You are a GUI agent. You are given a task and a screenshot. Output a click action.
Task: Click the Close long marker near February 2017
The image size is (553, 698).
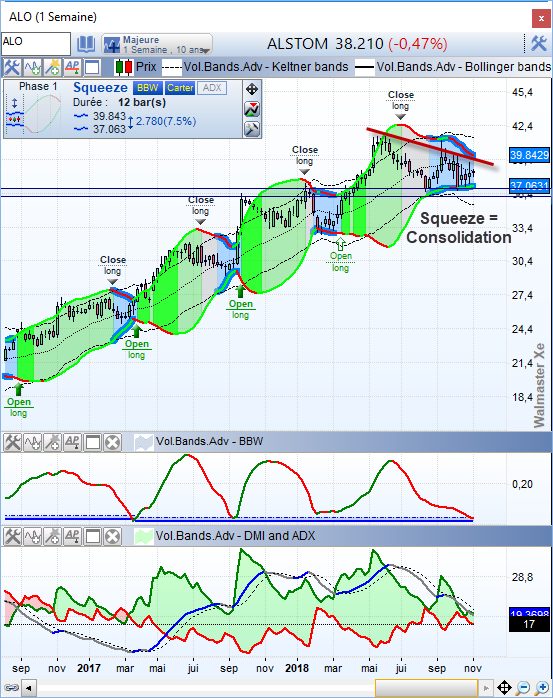pyautogui.click(x=113, y=270)
